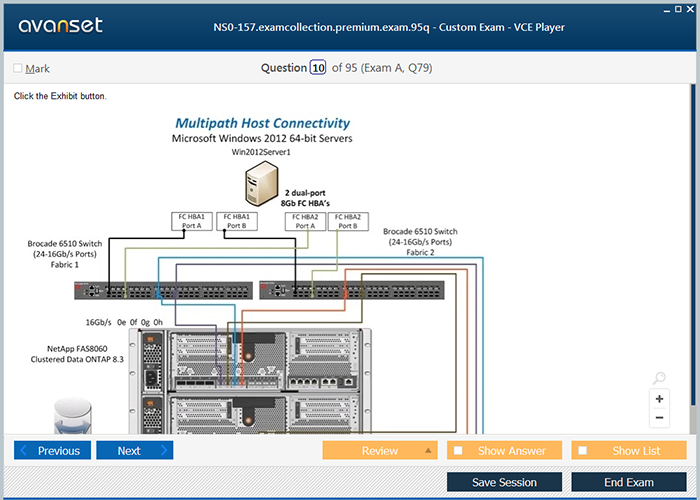Click the Win2012Server1 label
700x500 pixels.
tap(261, 152)
